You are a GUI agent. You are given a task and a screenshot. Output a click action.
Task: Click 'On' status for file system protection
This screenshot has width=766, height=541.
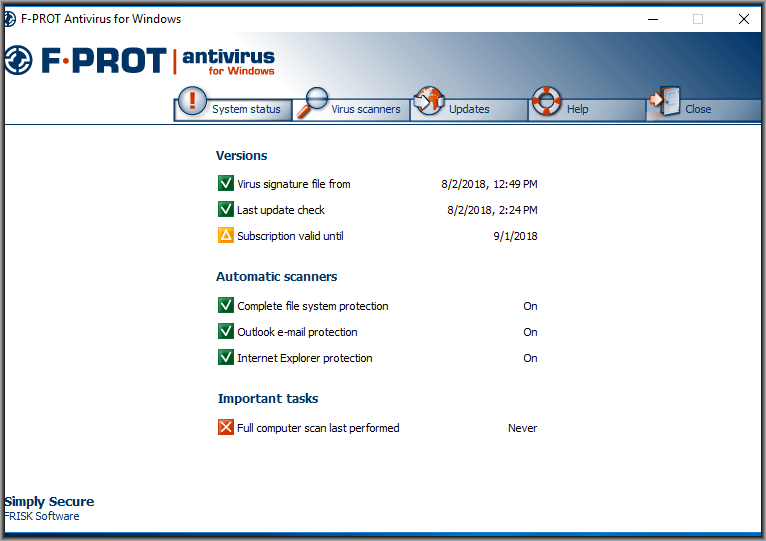pyautogui.click(x=530, y=306)
